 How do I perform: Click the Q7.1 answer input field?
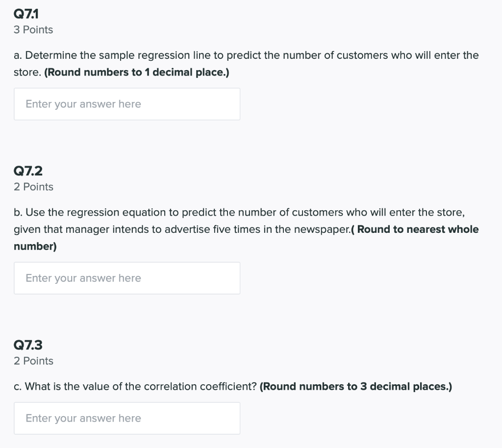coord(127,104)
